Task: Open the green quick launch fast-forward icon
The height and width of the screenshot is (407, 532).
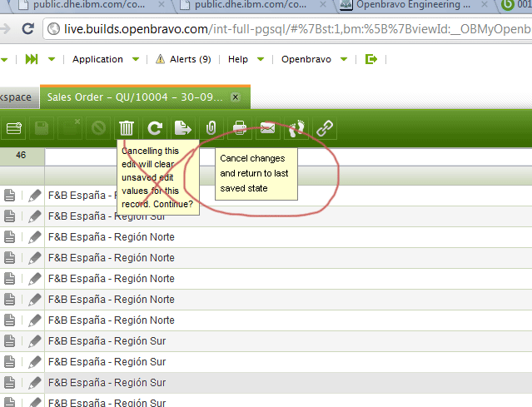Action: 32,59
